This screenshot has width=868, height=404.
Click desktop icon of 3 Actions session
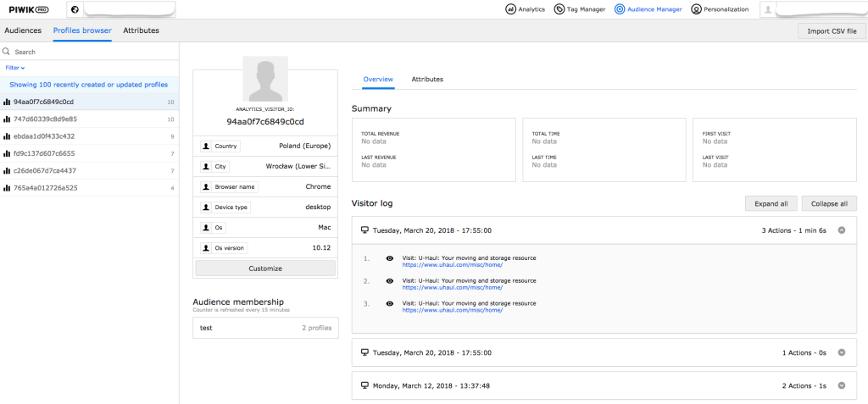(x=364, y=230)
